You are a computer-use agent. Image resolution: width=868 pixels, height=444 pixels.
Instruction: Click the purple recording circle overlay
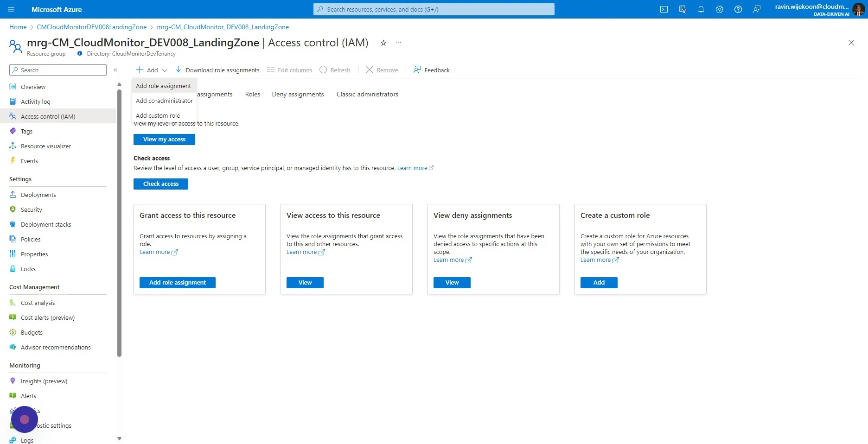point(25,419)
